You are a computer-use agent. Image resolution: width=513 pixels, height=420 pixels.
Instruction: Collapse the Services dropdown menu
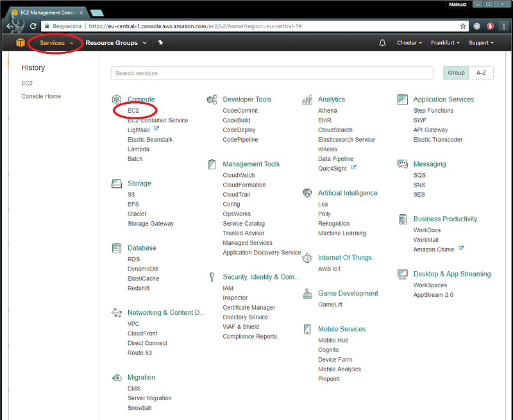pos(56,43)
